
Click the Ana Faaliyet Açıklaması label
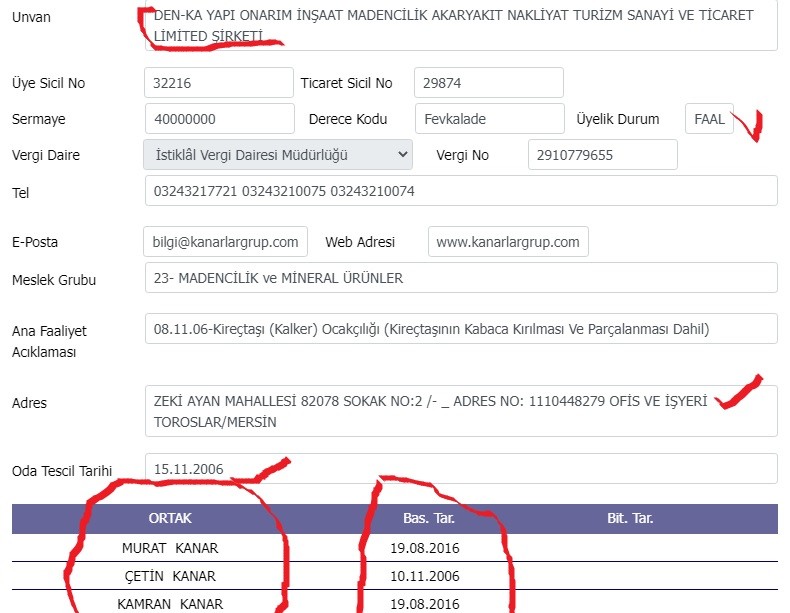(x=49, y=342)
